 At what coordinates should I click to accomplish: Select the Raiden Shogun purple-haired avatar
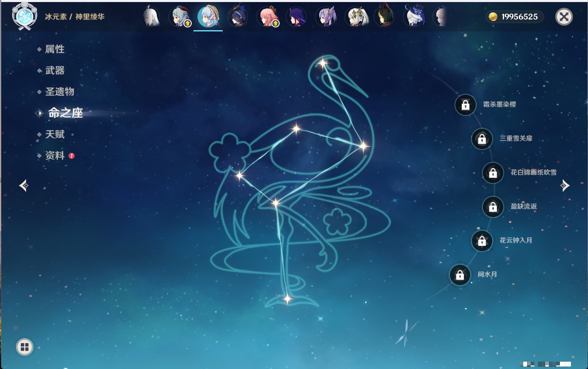(x=297, y=17)
